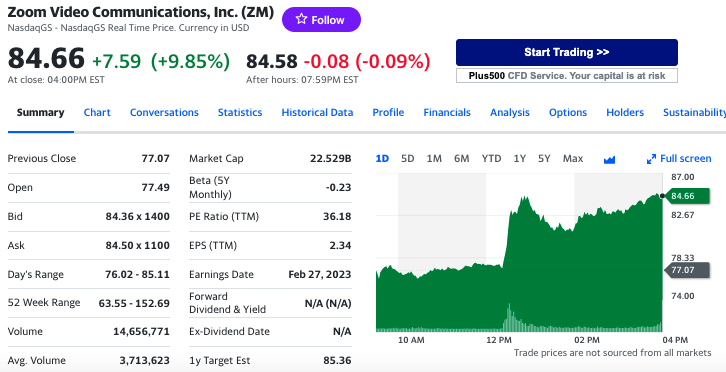Viewport: 726px width, 372px height.
Task: Switch to the Statistics tab
Action: (x=240, y=113)
